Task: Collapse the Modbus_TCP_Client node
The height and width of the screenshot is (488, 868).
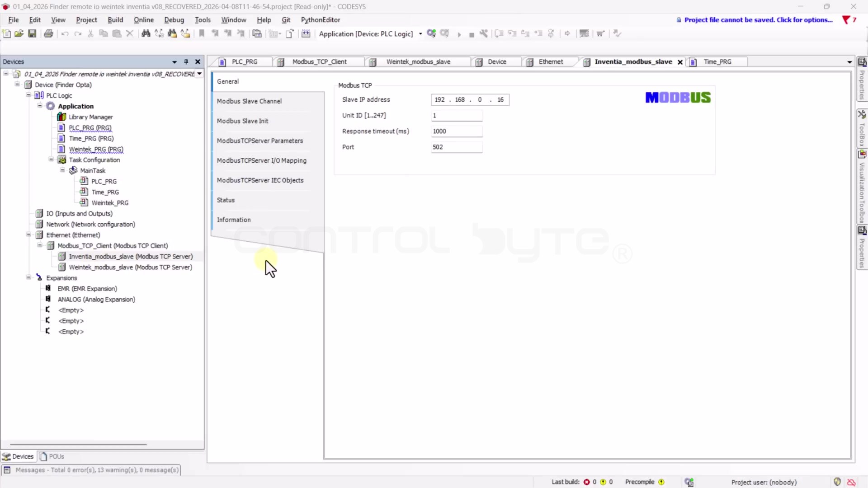Action: point(40,245)
